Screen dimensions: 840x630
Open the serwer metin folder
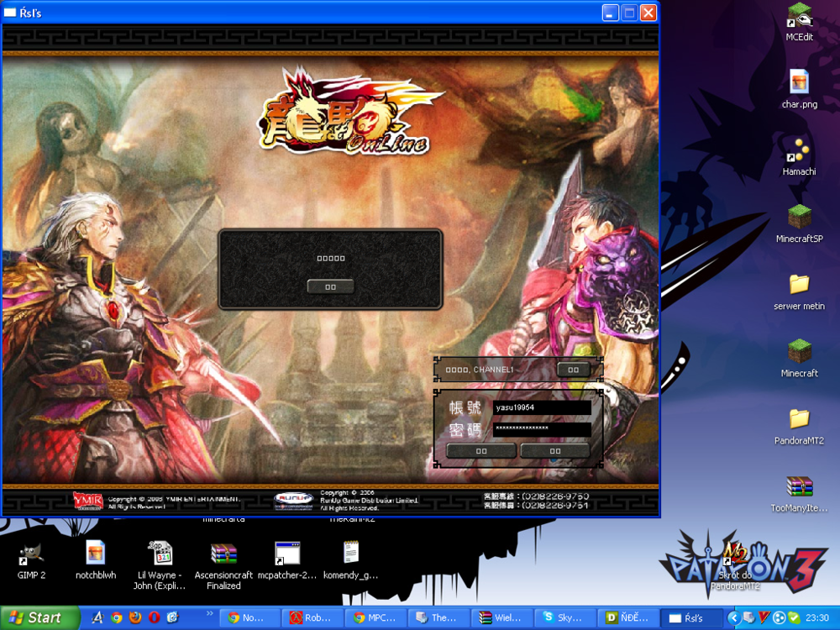799,292
